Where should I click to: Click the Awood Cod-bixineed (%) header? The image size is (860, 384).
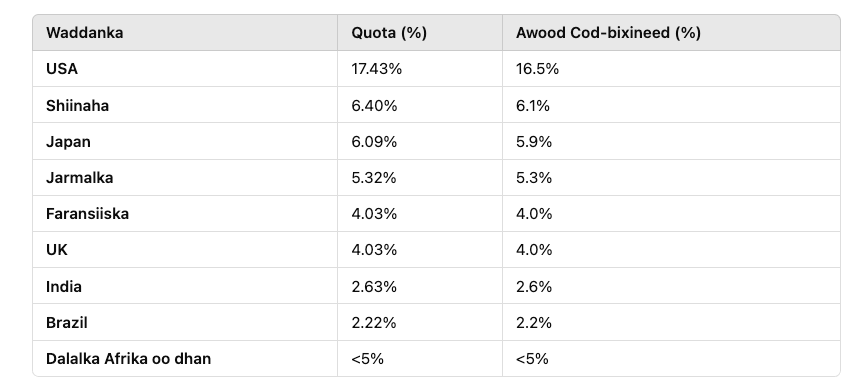pos(608,33)
